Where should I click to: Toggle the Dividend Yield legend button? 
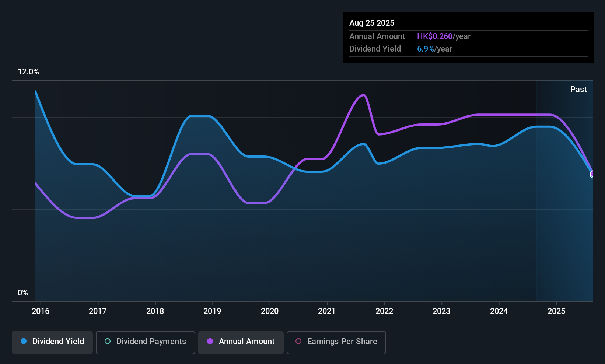52,342
